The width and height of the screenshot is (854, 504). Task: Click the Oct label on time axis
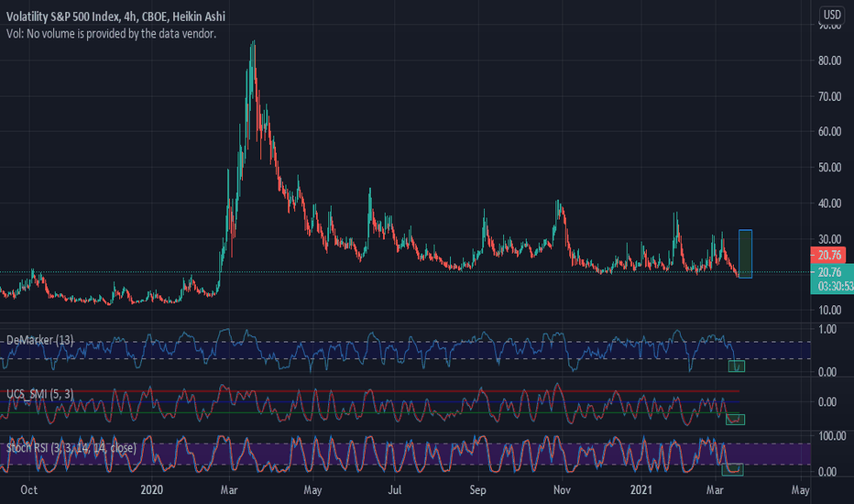(x=29, y=490)
